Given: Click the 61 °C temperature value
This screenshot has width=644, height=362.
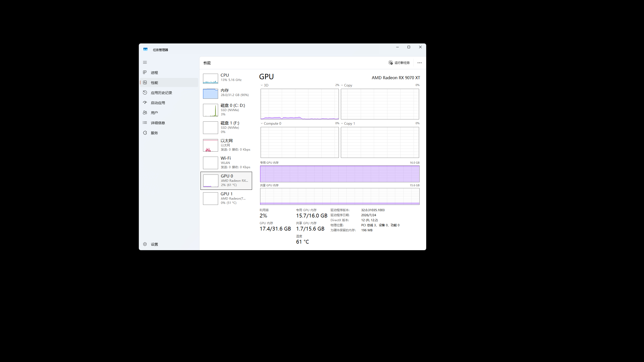Looking at the screenshot, I should tap(302, 242).
